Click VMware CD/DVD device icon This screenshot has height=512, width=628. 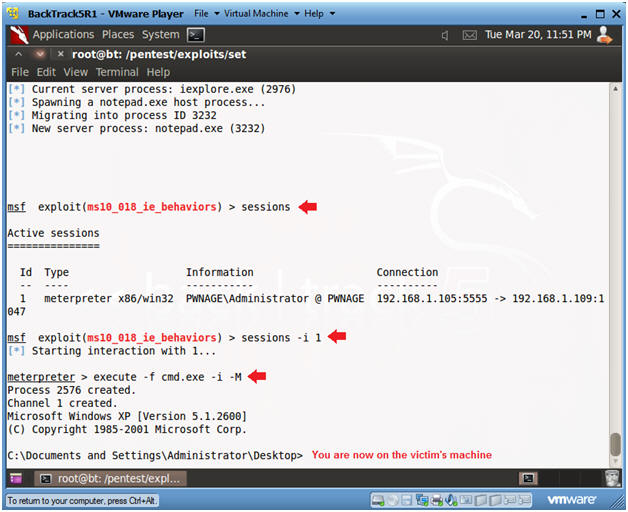(394, 500)
